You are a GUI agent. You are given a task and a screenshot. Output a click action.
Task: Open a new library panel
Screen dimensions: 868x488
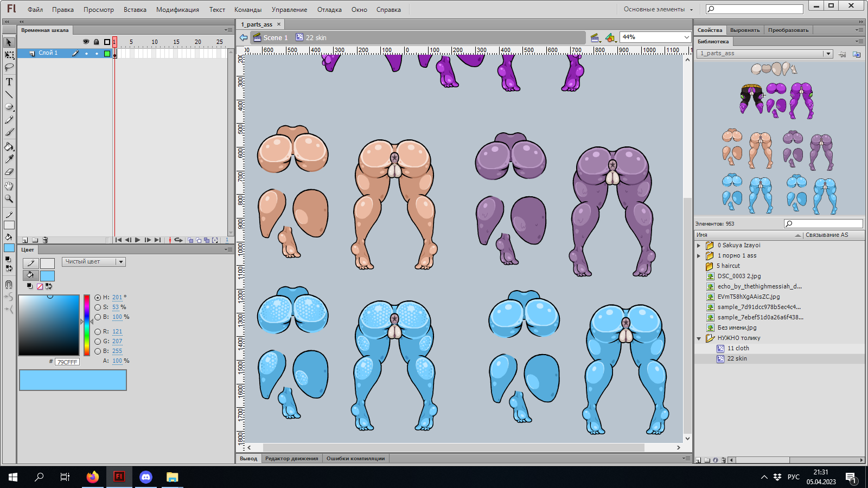pyautogui.click(x=857, y=54)
